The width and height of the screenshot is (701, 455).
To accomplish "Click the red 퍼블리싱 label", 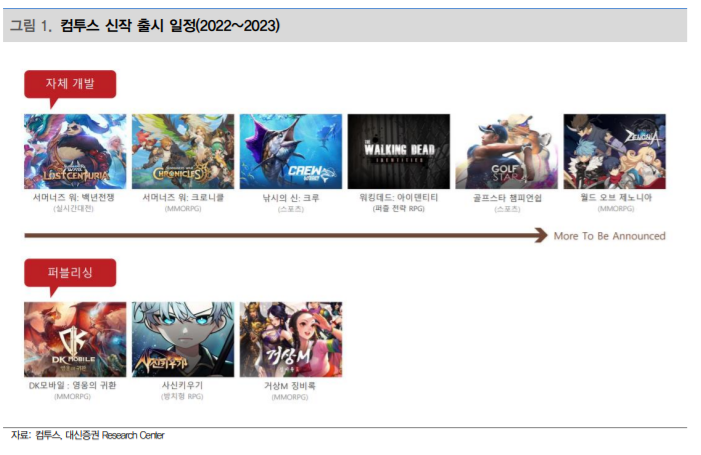I will point(70,272).
